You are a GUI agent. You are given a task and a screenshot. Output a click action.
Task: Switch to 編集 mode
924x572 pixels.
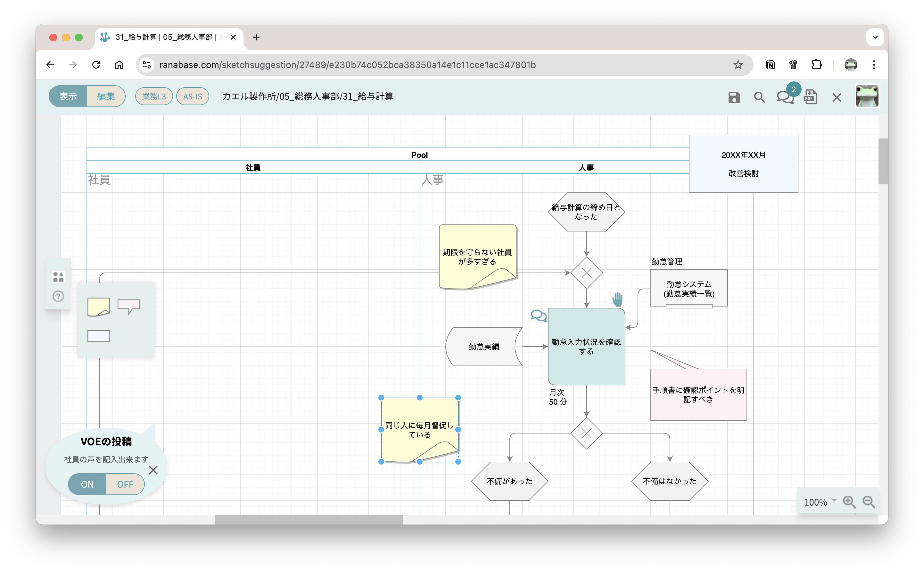tap(106, 97)
